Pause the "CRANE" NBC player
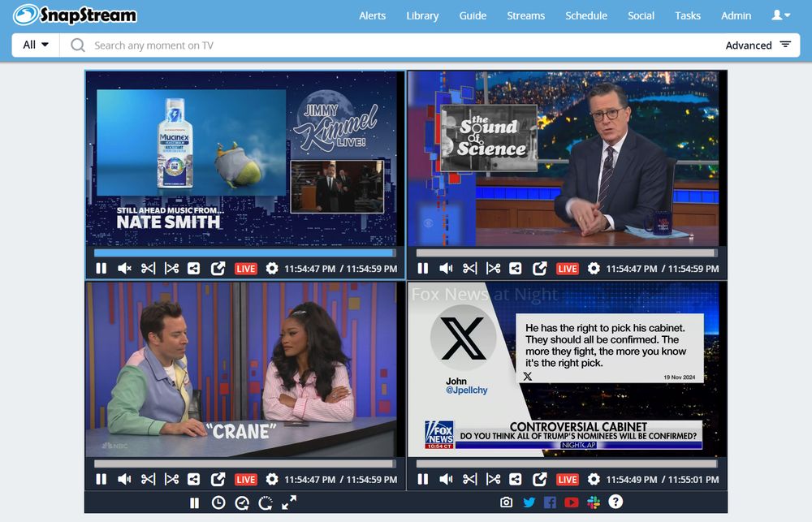The height and width of the screenshot is (522, 812). pyautogui.click(x=101, y=479)
